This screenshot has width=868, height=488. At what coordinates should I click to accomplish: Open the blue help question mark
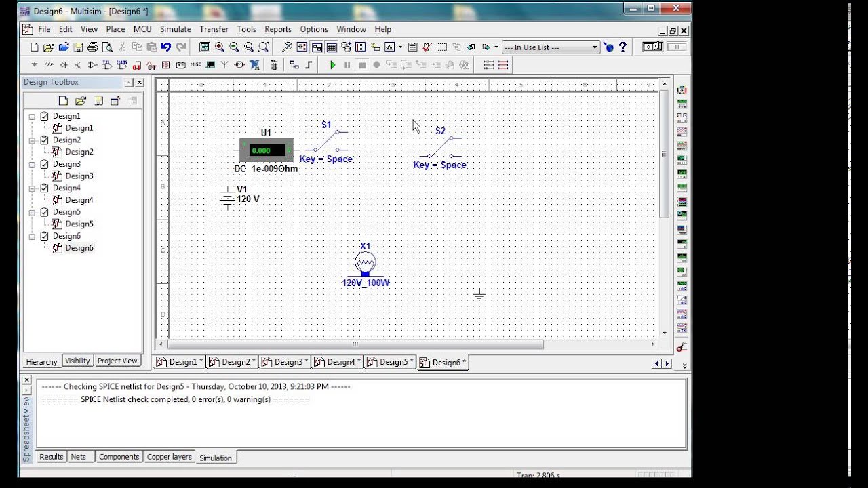tap(623, 47)
